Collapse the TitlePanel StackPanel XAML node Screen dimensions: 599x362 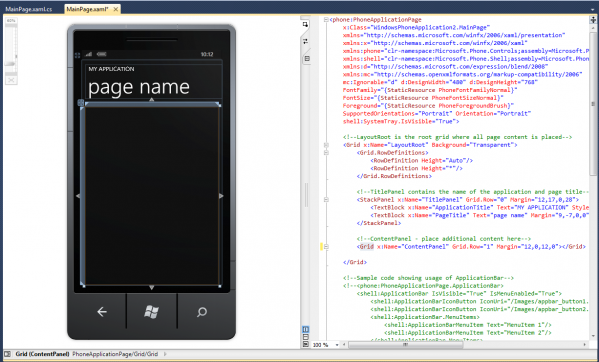click(326, 199)
